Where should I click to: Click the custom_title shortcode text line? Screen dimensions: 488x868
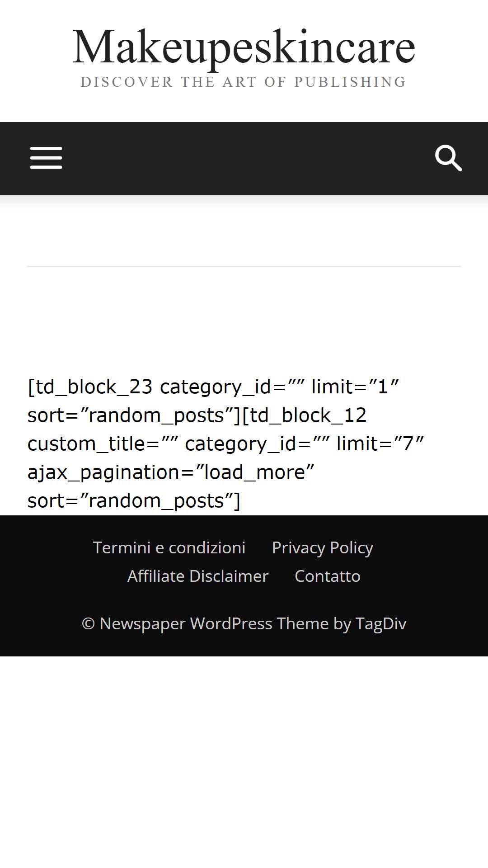pyautogui.click(x=226, y=444)
